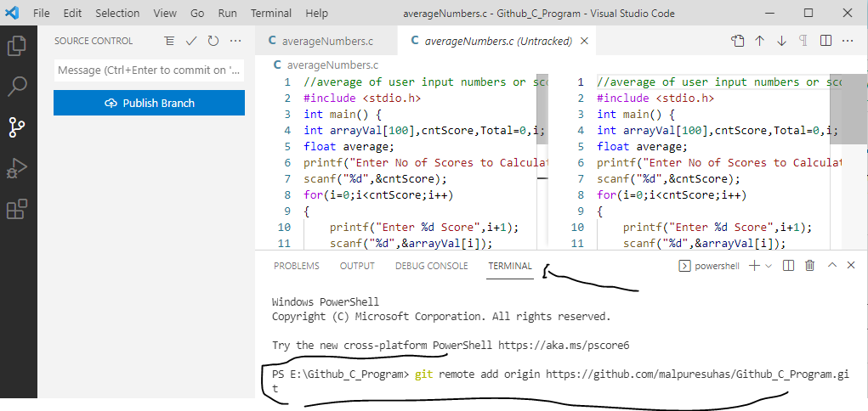Open the View menu
Viewport: 868px width, 411px height.
point(165,13)
